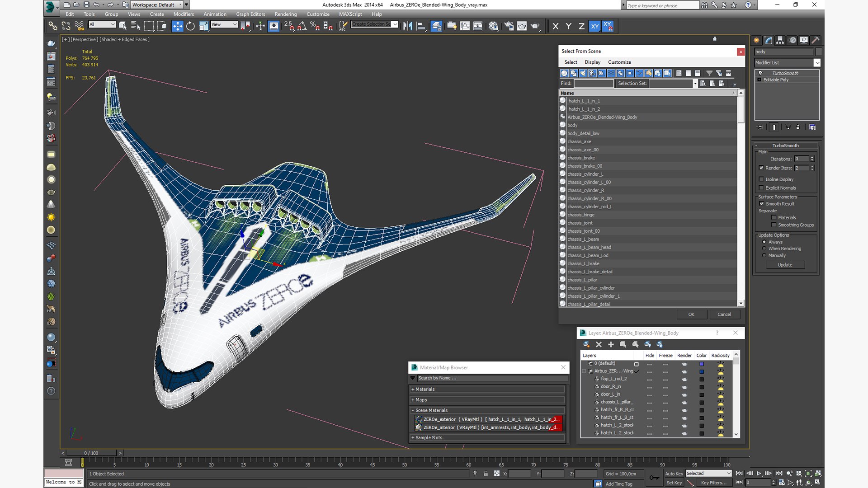The height and width of the screenshot is (488, 868).
Task: Uncheck the Render Iters checkbox
Action: pos(761,168)
